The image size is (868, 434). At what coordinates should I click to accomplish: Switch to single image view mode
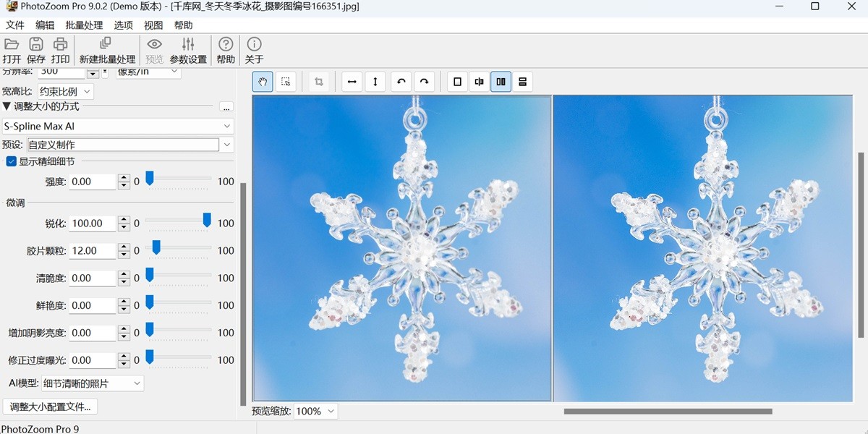[456, 82]
